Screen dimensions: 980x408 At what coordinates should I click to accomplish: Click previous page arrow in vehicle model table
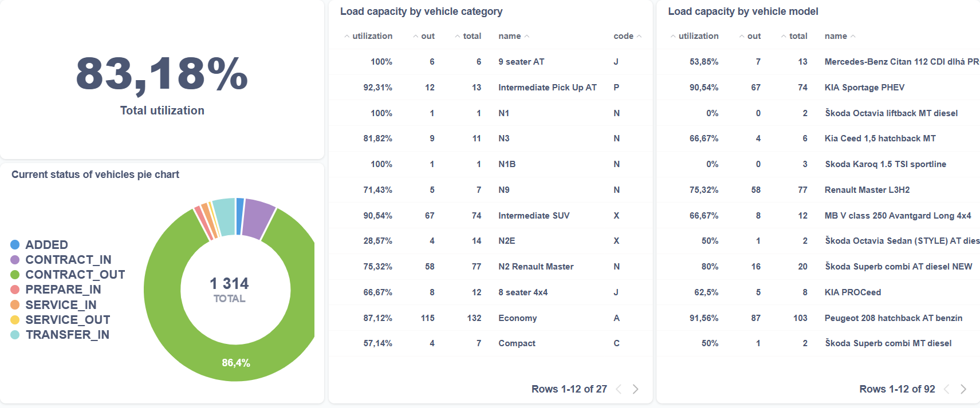point(947,389)
